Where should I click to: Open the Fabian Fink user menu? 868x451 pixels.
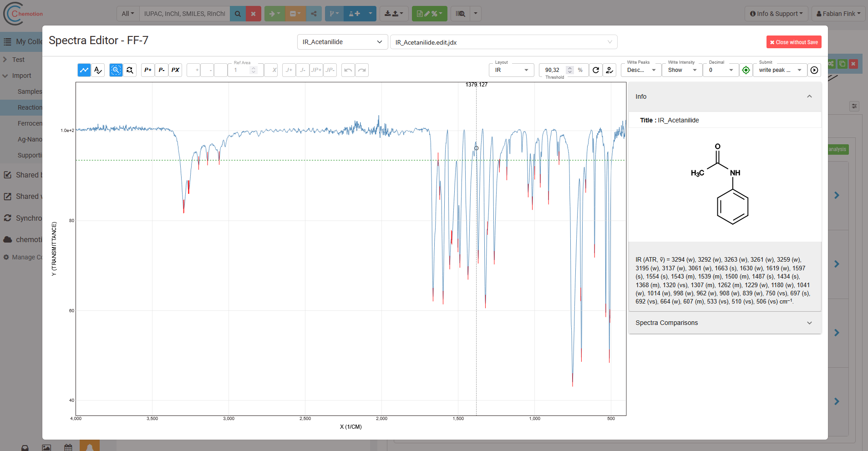pos(838,13)
